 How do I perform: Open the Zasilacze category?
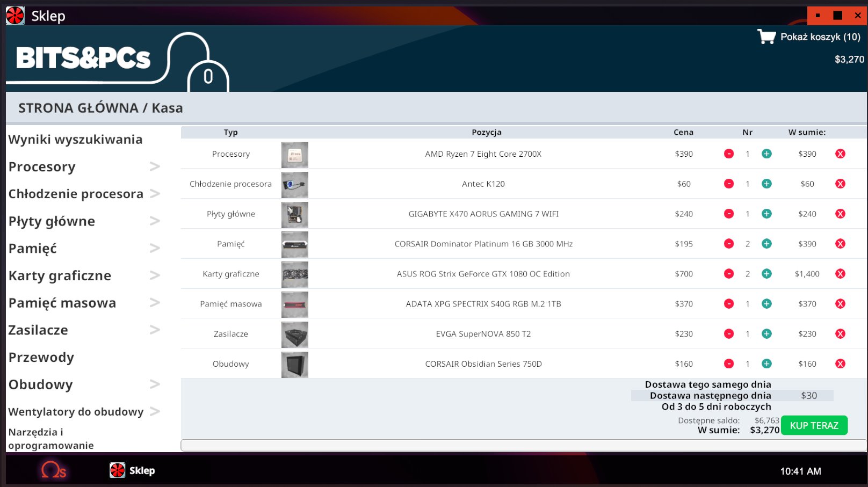38,330
